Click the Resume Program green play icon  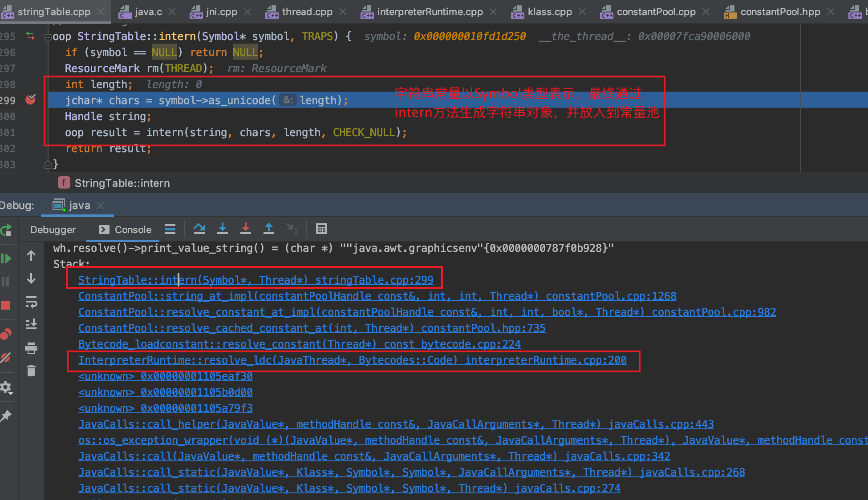pyautogui.click(x=6, y=258)
